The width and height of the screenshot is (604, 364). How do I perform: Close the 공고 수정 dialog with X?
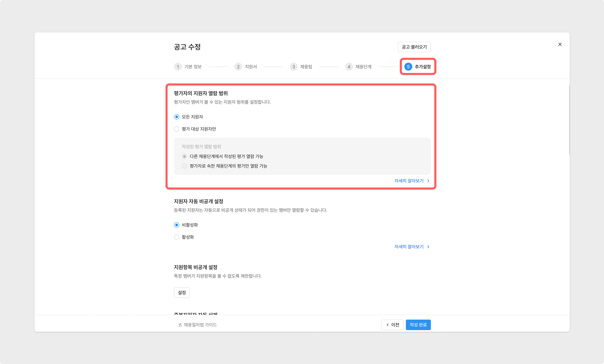click(x=560, y=44)
